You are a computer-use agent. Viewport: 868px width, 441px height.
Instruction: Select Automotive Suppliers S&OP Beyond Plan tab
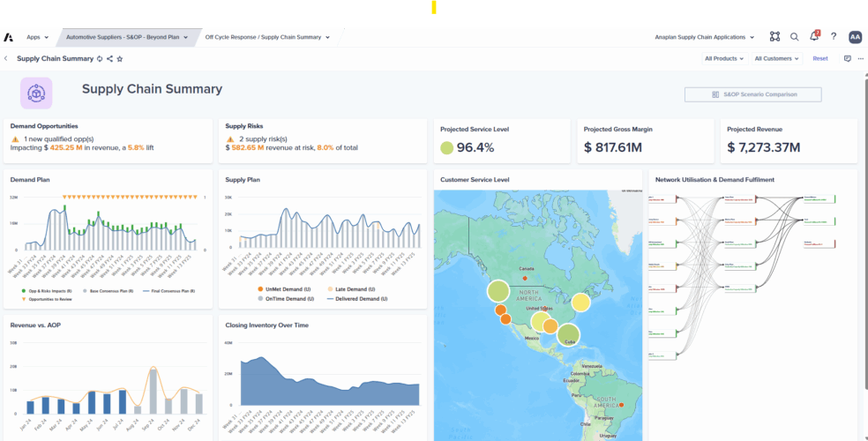click(127, 37)
